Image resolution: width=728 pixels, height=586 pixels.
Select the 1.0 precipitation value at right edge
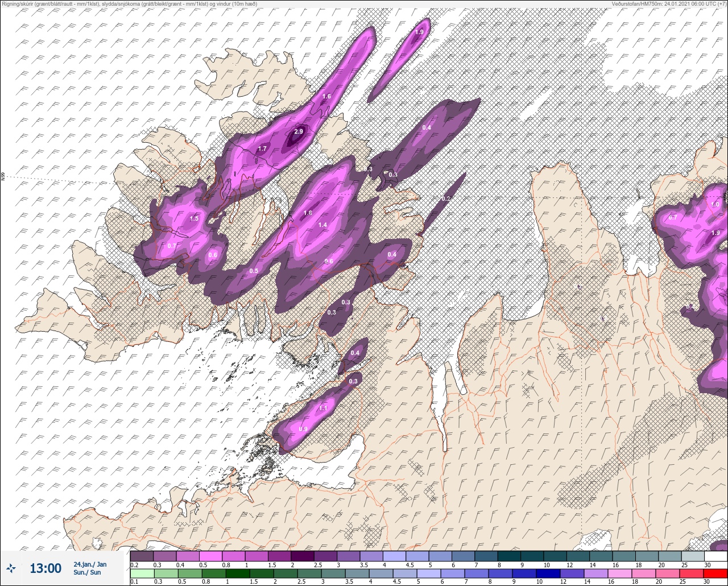(x=715, y=204)
